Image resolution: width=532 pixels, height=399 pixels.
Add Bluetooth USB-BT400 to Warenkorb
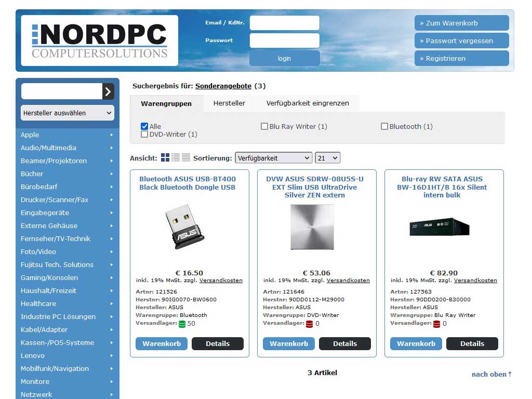[162, 344]
